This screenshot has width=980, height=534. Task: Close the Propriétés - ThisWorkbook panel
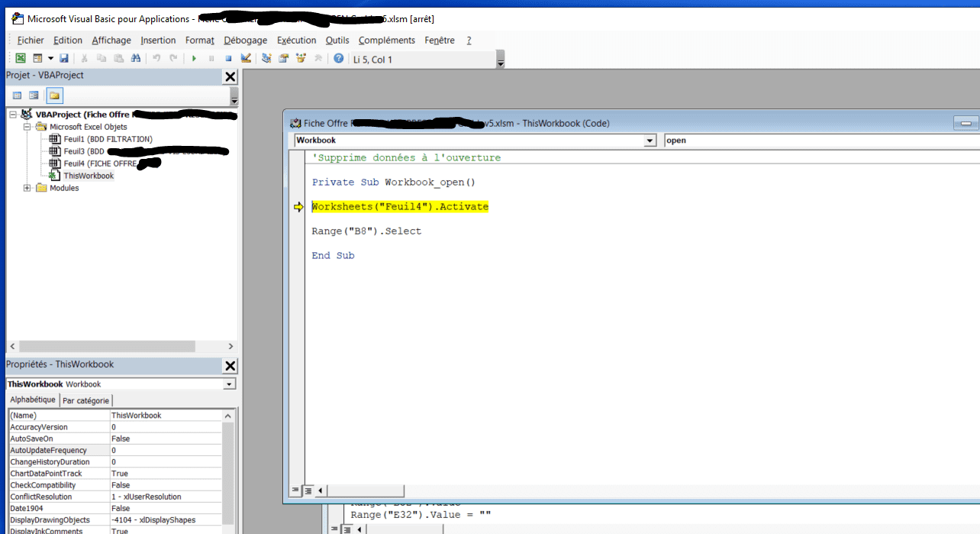[230, 365]
